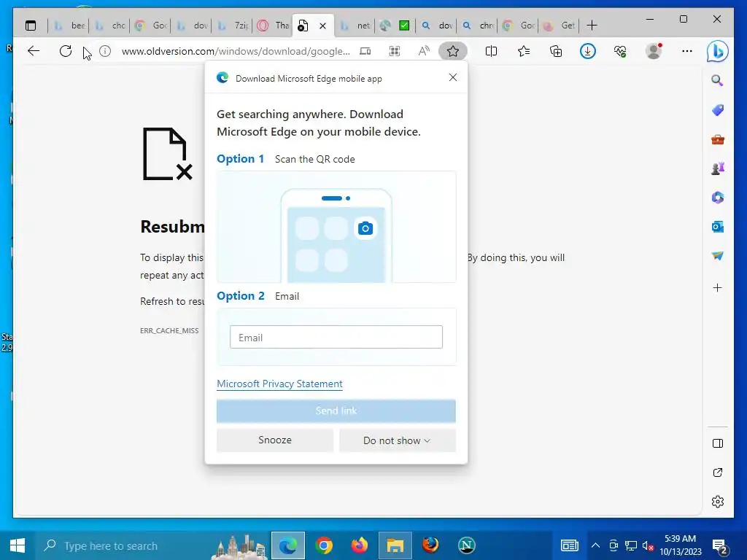The image size is (747, 560).
Task: Show the Downloads panel
Action: pos(588,51)
